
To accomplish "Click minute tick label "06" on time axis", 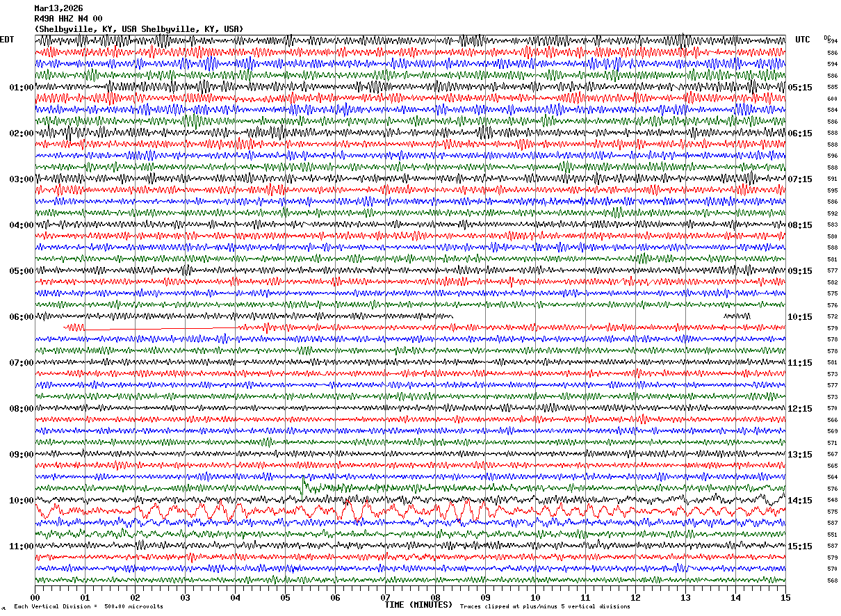I will pos(335,597).
